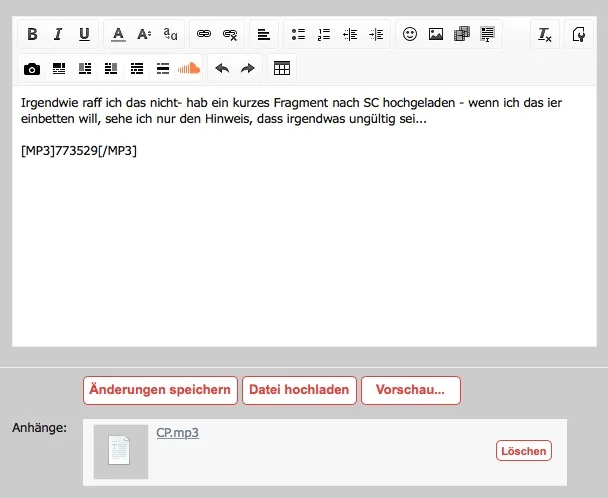Click the [MP3]773529[/MP3] tag text
Viewport: 608px width, 498px height.
tap(79, 150)
